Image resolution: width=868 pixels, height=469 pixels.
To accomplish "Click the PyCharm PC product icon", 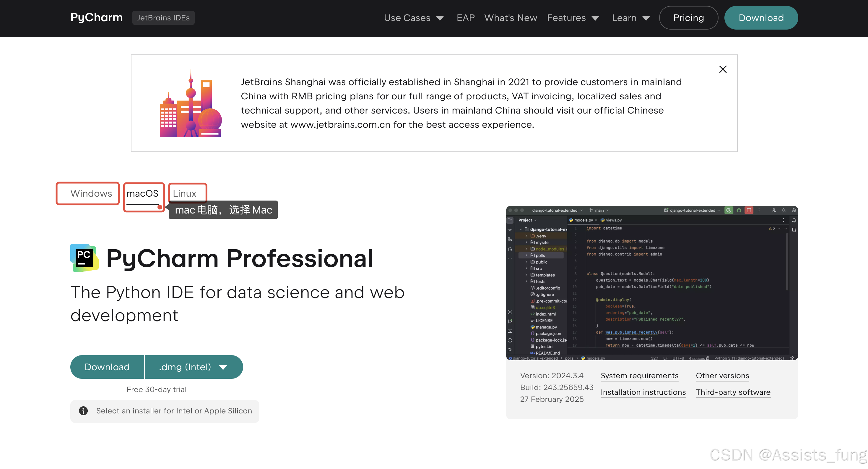I will pos(84,258).
